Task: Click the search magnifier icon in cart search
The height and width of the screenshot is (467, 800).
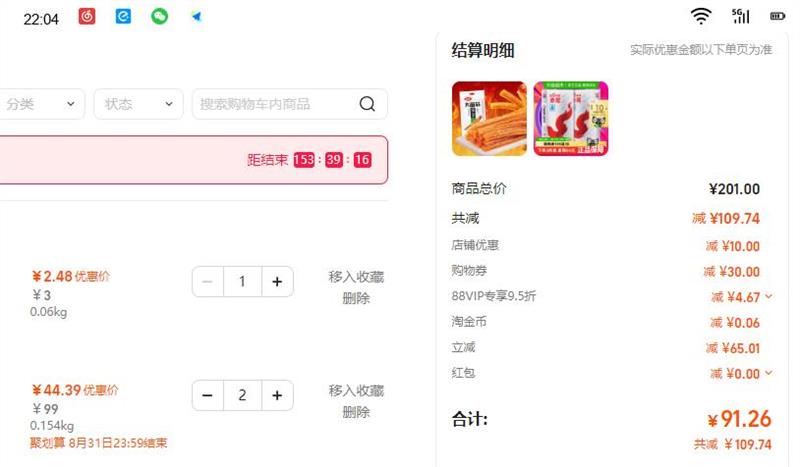Action: pos(367,104)
